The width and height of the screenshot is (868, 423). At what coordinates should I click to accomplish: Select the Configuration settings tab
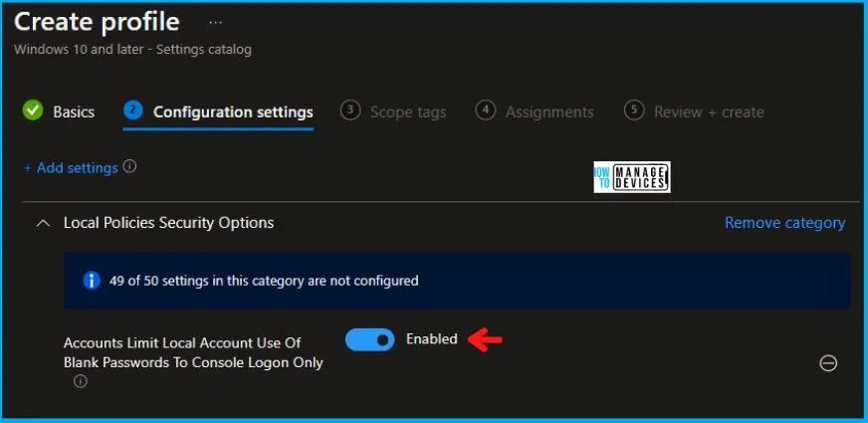point(233,111)
